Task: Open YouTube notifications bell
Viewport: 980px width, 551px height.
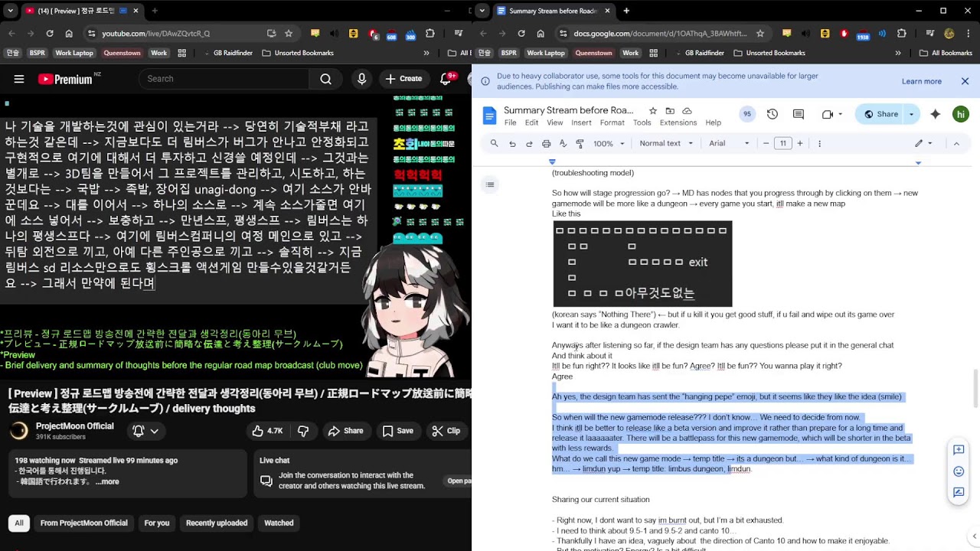Action: (446, 79)
